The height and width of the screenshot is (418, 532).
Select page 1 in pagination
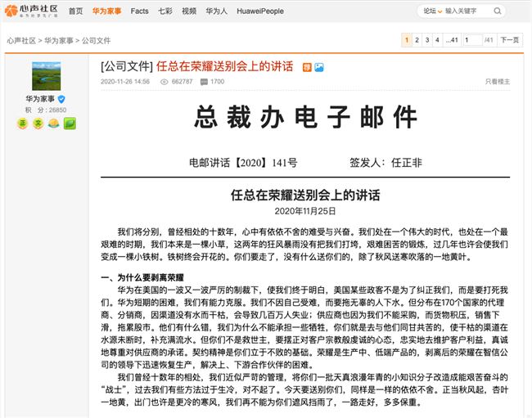[407, 40]
